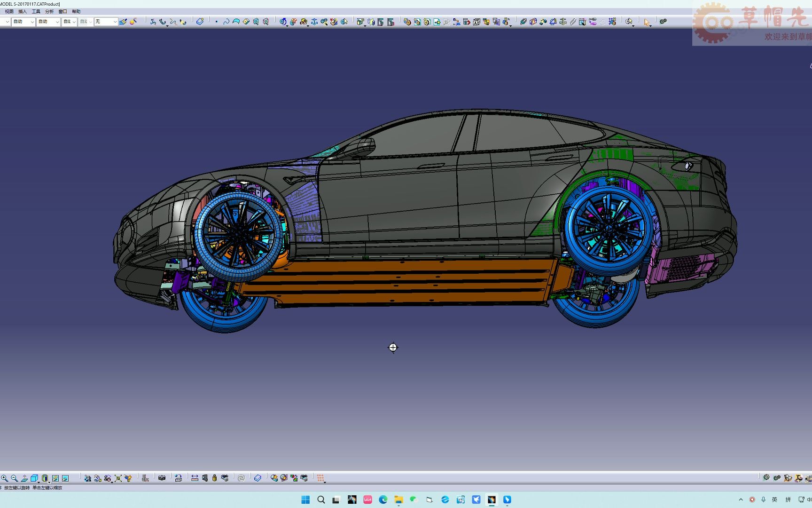The width and height of the screenshot is (812, 508).
Task: Open the 窗口 menu
Action: click(62, 12)
